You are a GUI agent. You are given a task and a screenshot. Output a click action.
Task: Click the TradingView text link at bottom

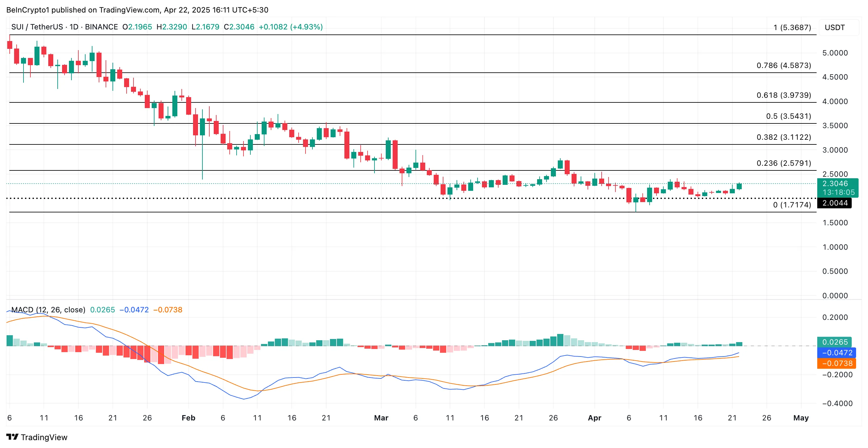44,437
